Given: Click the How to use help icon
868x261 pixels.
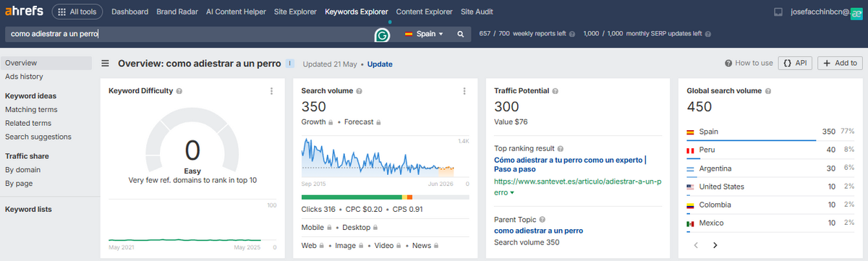Looking at the screenshot, I should [728, 64].
